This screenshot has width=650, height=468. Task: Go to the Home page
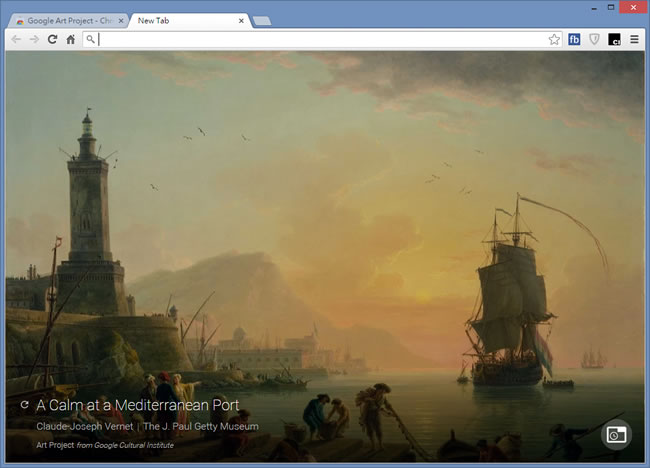click(70, 39)
